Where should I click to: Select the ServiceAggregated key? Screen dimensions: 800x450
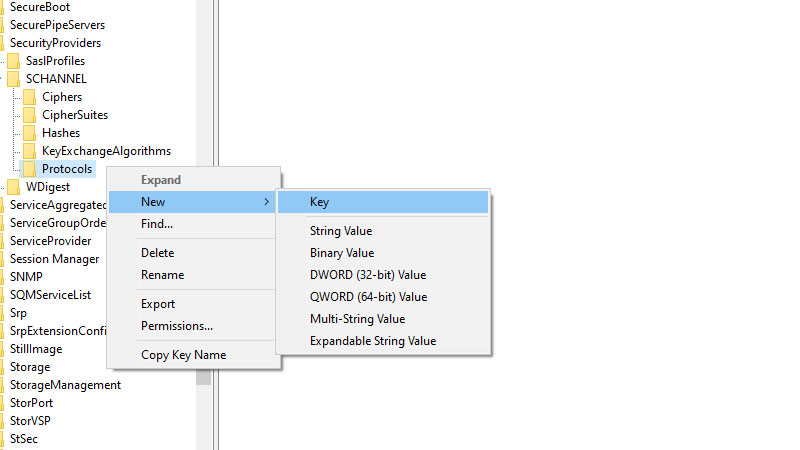[x=58, y=205]
